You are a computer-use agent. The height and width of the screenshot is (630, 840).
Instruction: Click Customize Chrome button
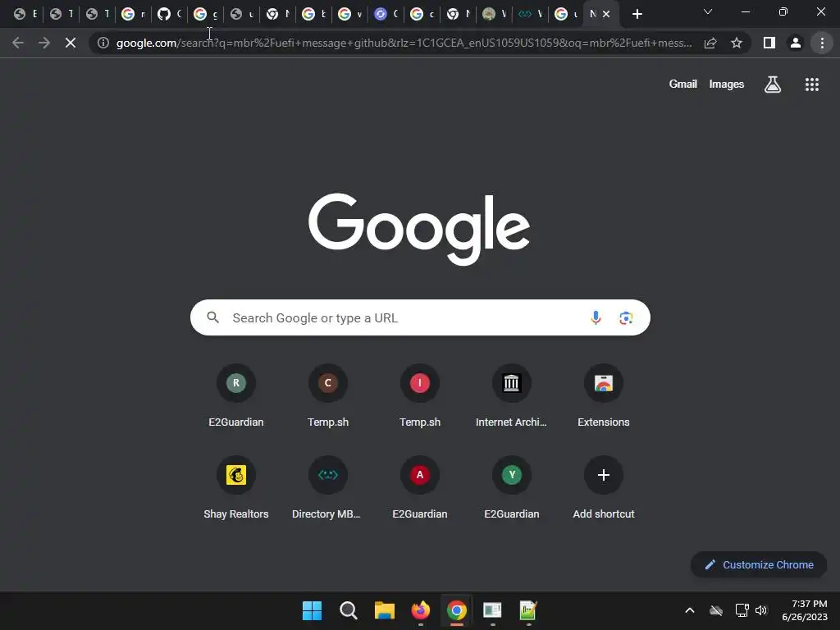[x=759, y=564]
